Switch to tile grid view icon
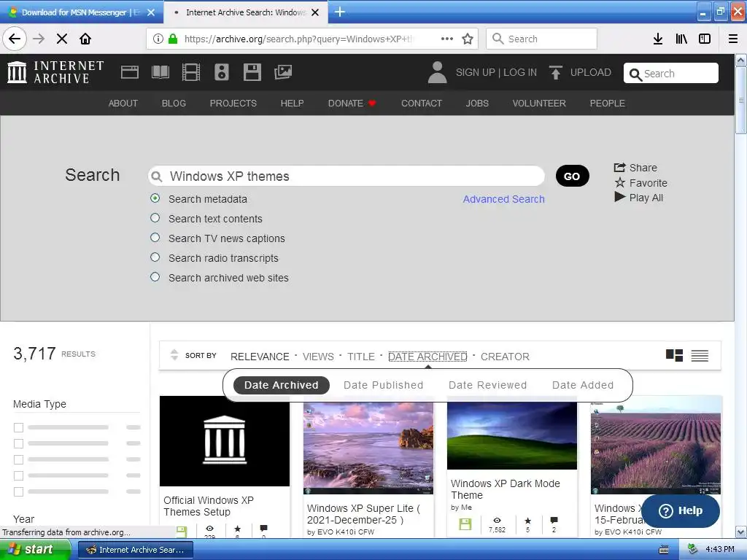Image resolution: width=747 pixels, height=560 pixels. point(674,355)
